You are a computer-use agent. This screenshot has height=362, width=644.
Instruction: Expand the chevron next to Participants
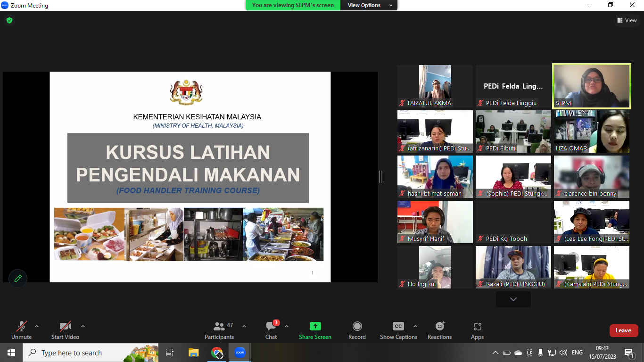coord(244,326)
